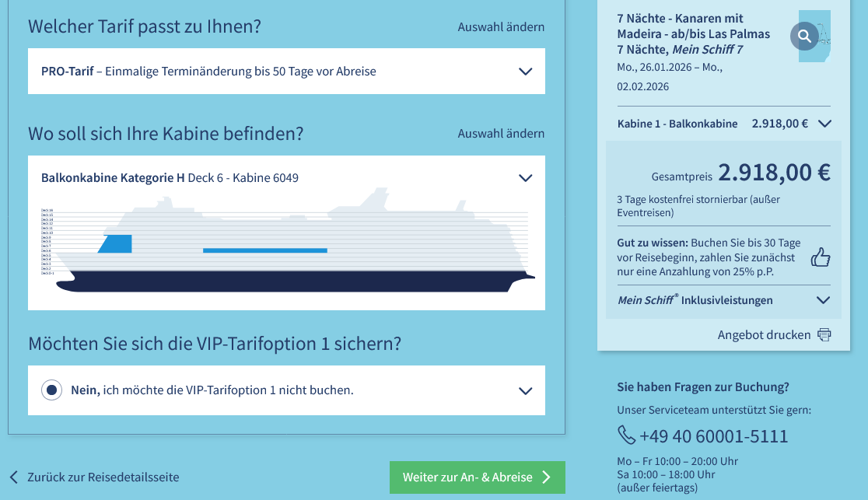Expand the PRO-Tarif dropdown chevron

(x=525, y=72)
